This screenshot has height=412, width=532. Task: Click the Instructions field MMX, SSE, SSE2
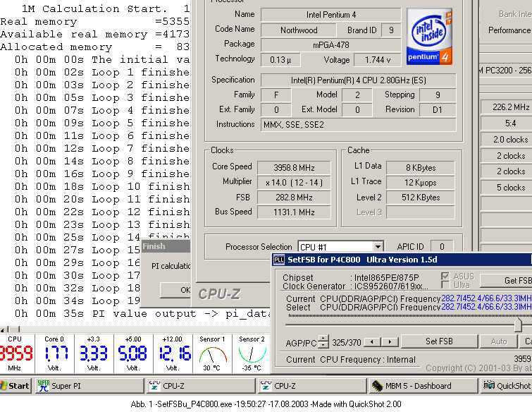pyautogui.click(x=358, y=125)
